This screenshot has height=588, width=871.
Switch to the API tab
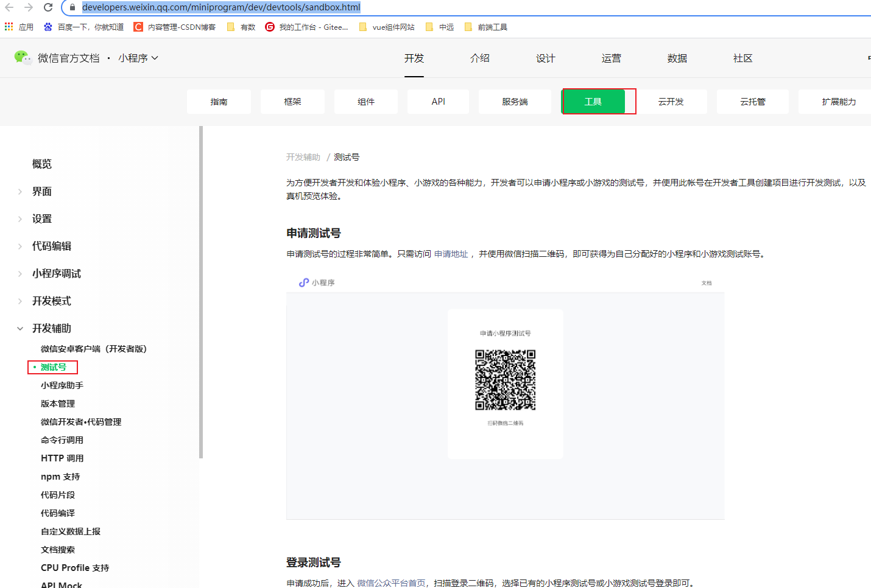coord(439,102)
